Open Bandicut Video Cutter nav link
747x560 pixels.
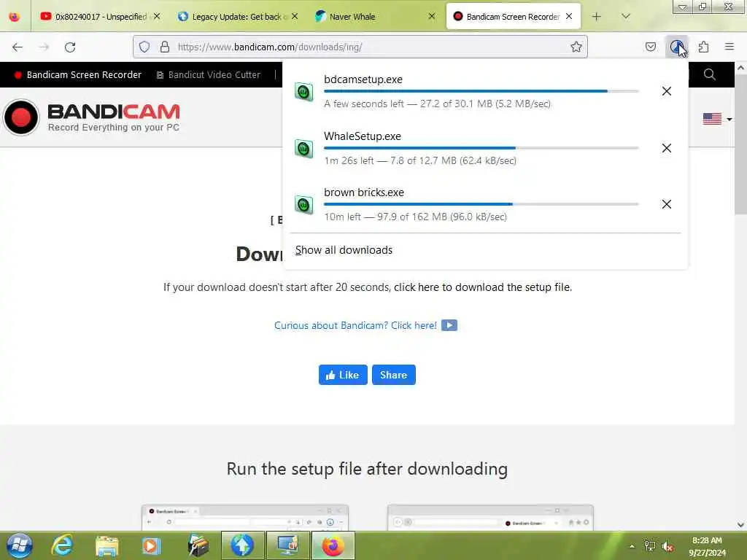pos(209,75)
